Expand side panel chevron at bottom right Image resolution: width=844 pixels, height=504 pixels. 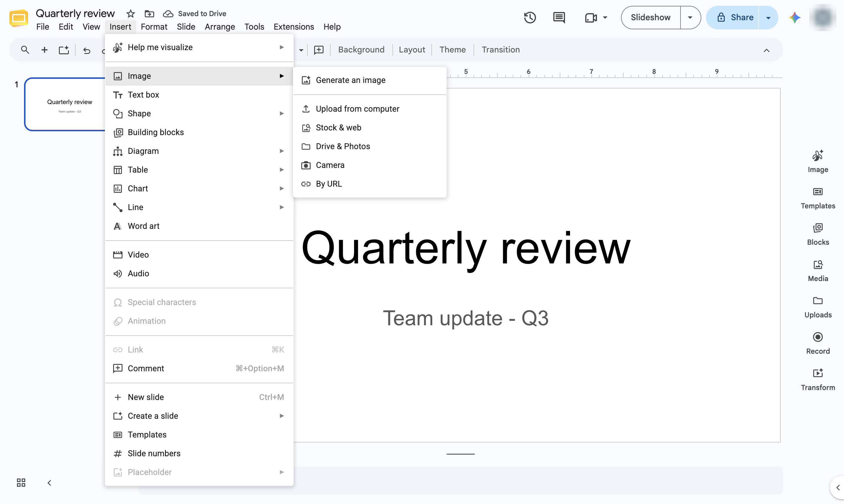838,488
